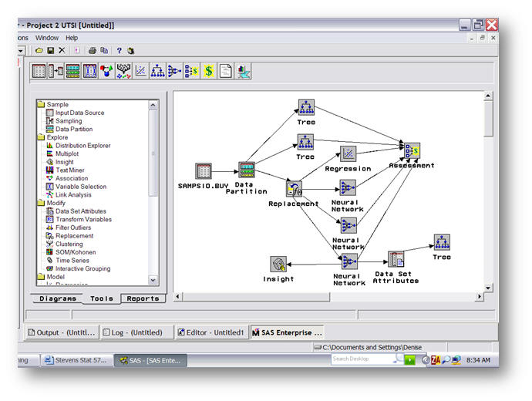Screen dimensions: 532x401
Task: Click the Sampling node toolbar icon
Action: pos(56,71)
